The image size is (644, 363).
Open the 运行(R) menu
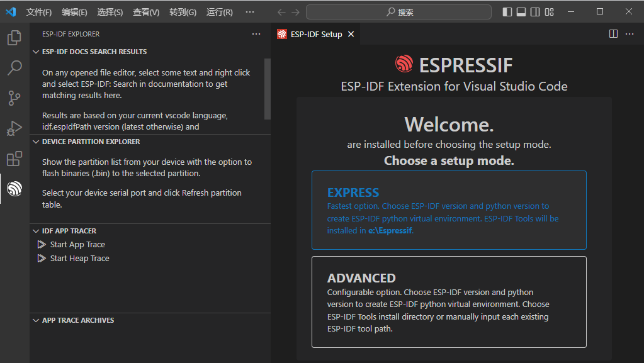[x=219, y=13]
